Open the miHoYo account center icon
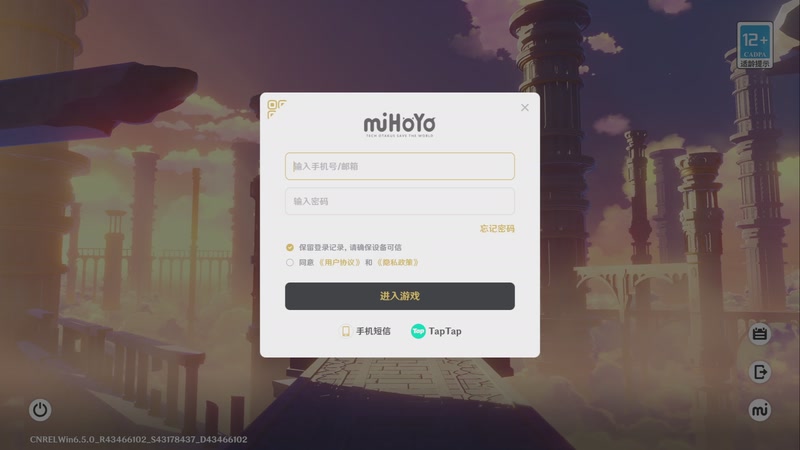 [x=760, y=410]
